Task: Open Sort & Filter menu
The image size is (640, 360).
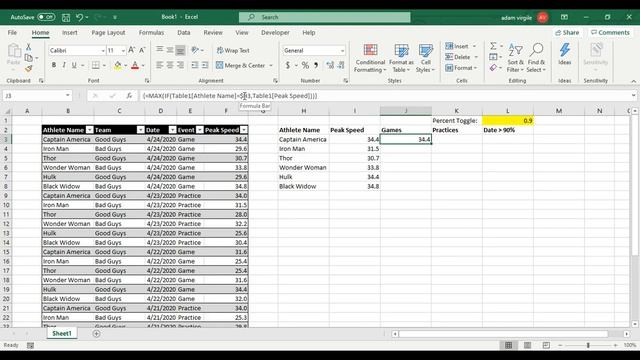Action: point(515,58)
